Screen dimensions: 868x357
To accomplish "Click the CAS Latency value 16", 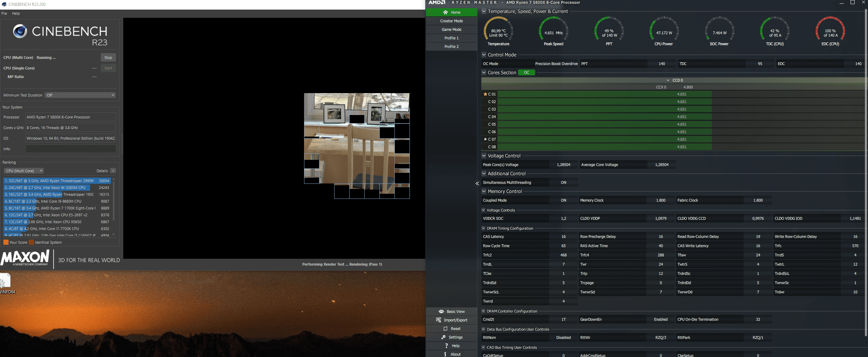I will coord(564,237).
